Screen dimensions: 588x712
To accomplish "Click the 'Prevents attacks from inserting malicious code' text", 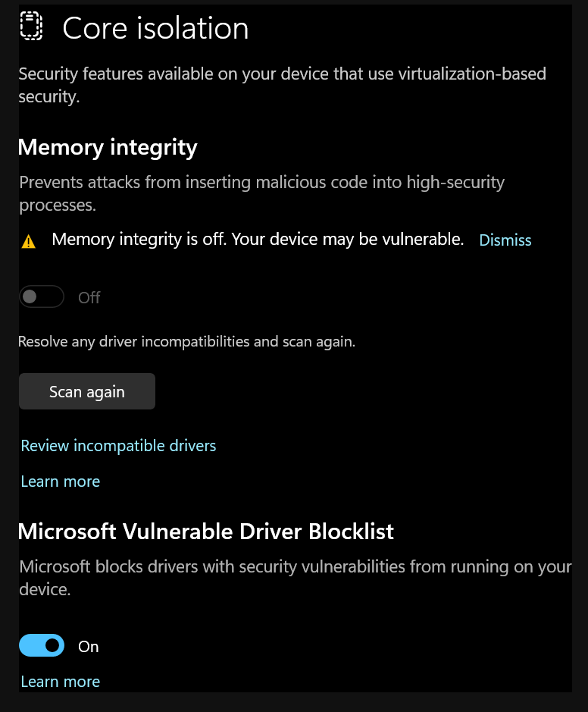I will tap(261, 193).
